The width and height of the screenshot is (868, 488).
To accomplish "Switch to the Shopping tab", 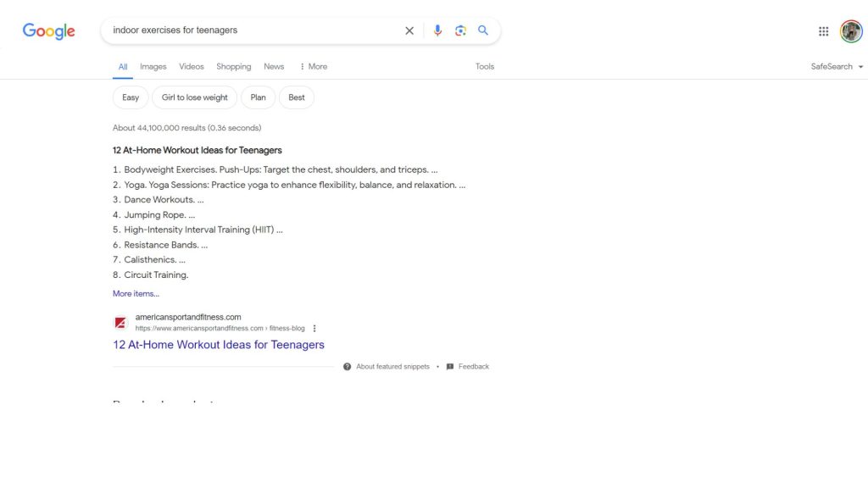I will pyautogui.click(x=234, y=66).
